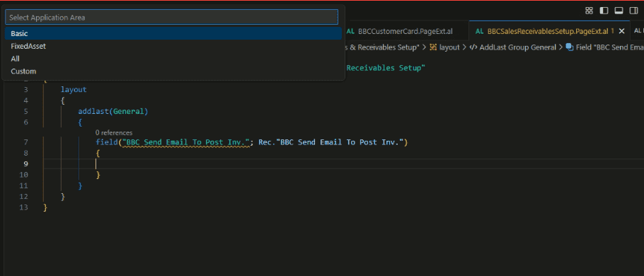Open the layout breadcrumb
Screen dimensions: 644x276
pyautogui.click(x=449, y=47)
